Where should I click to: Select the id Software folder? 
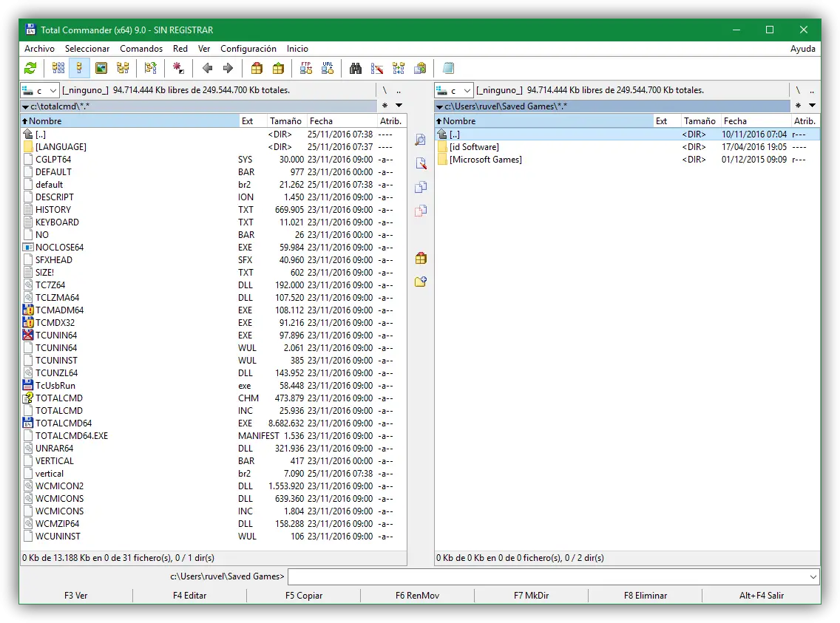point(474,147)
